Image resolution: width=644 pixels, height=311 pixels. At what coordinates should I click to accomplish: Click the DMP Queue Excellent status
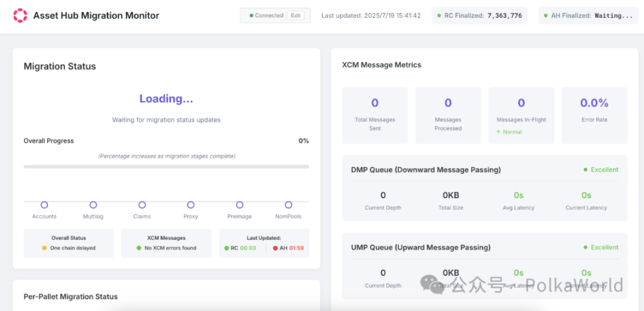[x=601, y=170]
